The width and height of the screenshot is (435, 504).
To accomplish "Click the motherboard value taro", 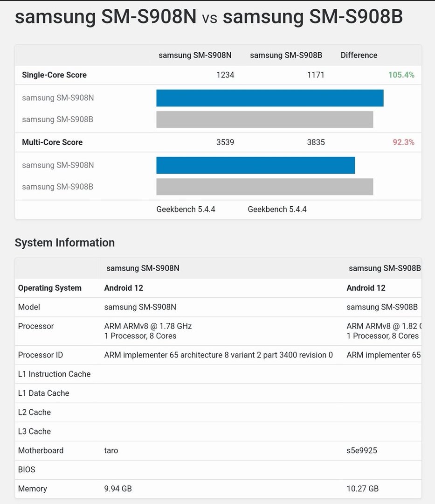I will pos(111,451).
